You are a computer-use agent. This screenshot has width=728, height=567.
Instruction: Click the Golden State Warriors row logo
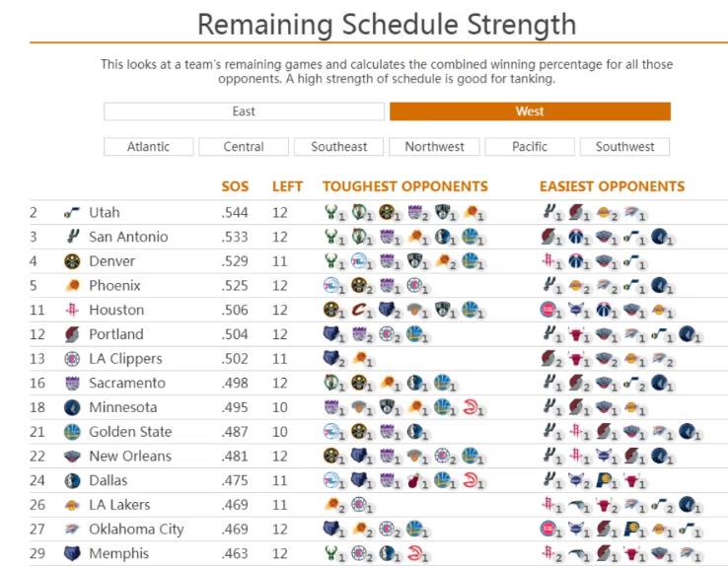click(x=72, y=432)
